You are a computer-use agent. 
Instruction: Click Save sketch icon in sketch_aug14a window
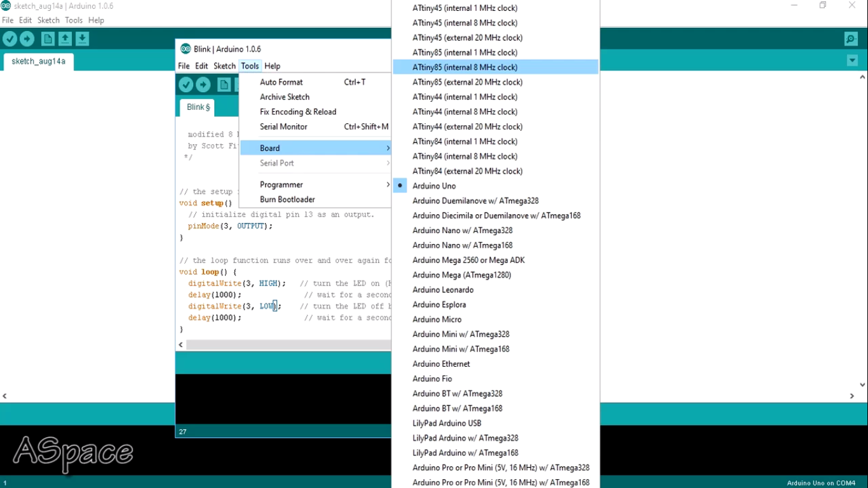pos(82,39)
